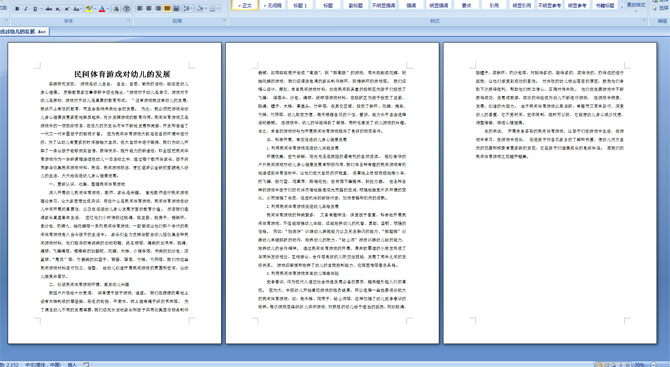The width and height of the screenshot is (670, 367).
Task: Apply the 正文 style in gallery
Action: tap(245, 5)
